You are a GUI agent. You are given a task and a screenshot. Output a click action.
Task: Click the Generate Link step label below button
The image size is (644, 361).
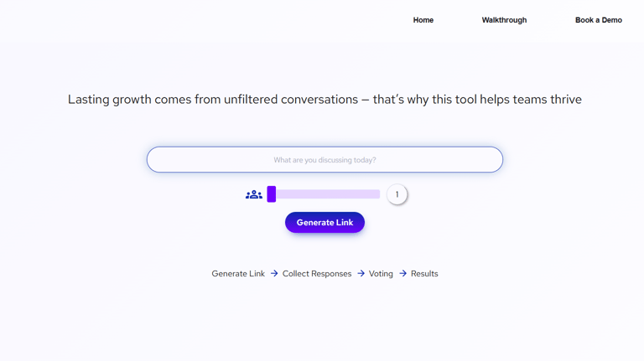(x=238, y=274)
